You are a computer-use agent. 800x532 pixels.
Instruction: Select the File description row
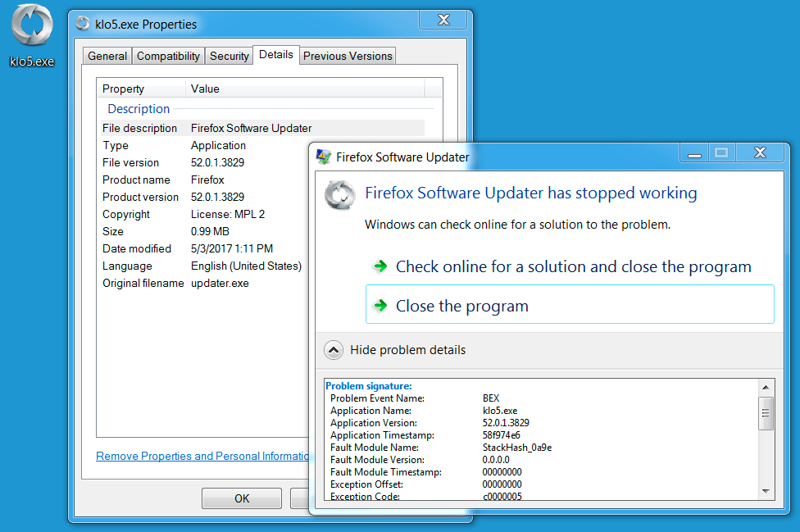click(262, 128)
